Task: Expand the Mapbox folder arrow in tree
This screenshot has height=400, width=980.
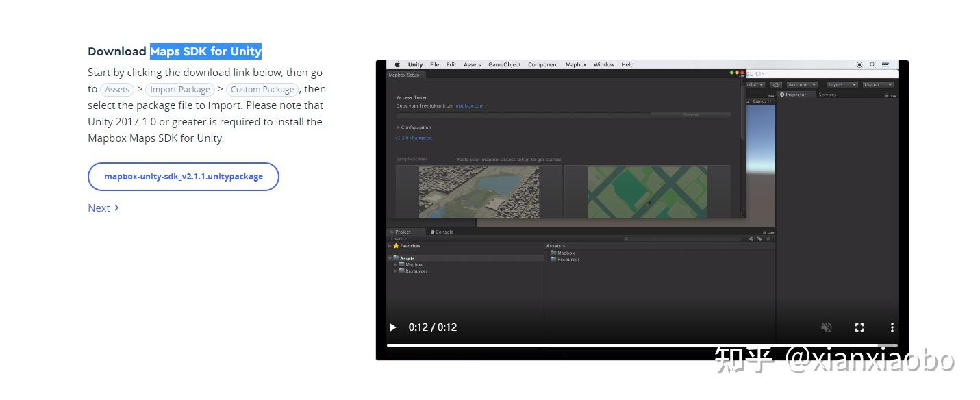Action: 395,264
